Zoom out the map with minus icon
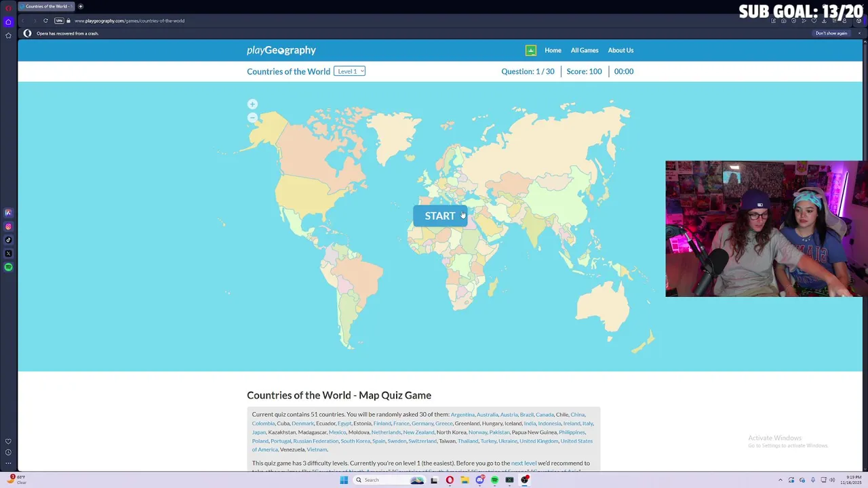The height and width of the screenshot is (488, 868). 252,117
